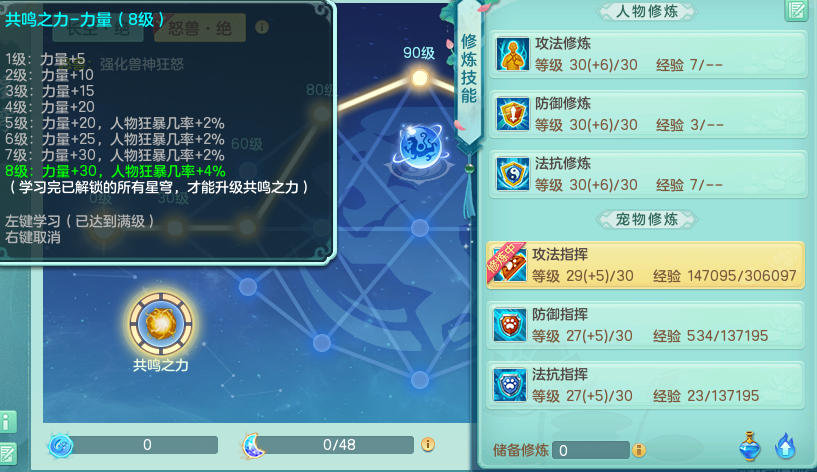Click info icon next to 储备修炼

(x=639, y=450)
